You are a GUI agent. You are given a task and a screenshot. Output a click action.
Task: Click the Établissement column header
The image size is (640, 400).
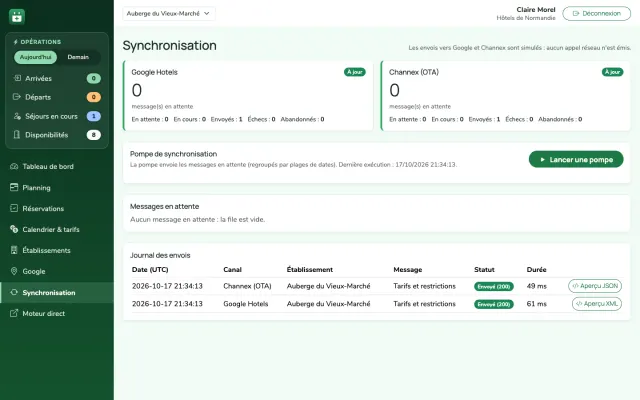coord(309,269)
